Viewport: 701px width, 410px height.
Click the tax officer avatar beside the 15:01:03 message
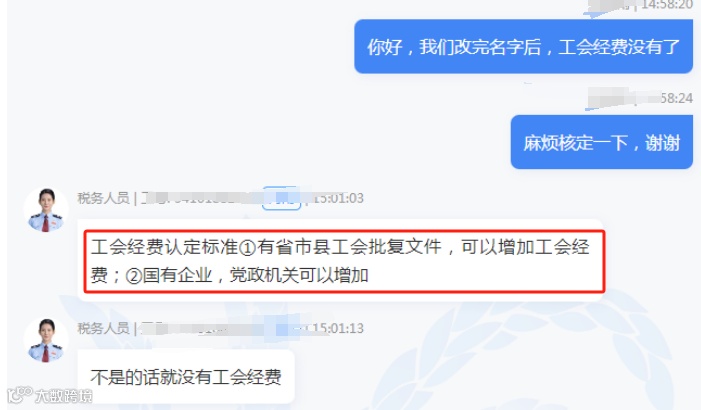point(46,210)
